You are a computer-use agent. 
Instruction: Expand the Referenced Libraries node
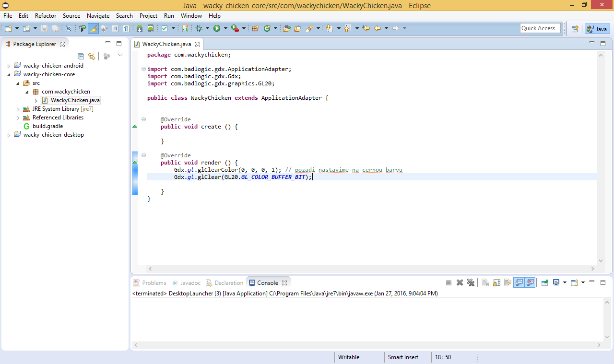[x=18, y=118]
